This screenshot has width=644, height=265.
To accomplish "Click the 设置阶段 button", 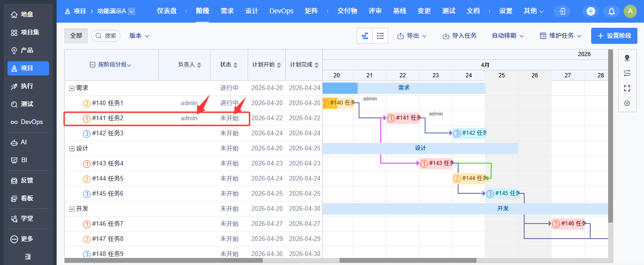I will click(x=614, y=36).
